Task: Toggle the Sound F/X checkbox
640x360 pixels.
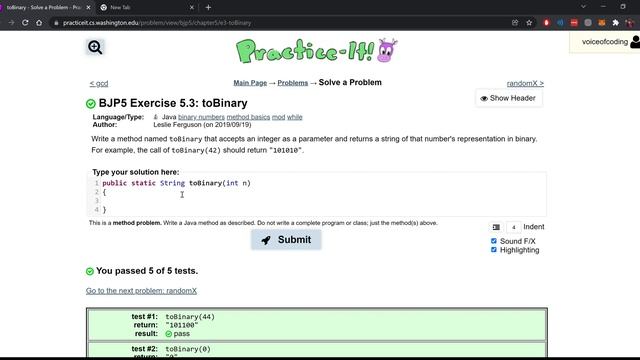Action: pos(493,241)
